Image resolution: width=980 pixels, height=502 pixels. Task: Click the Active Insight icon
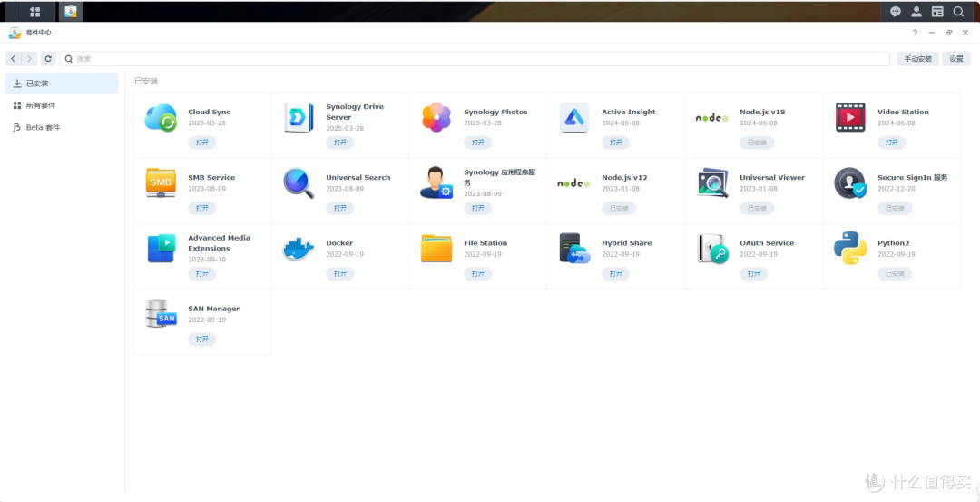coord(573,117)
